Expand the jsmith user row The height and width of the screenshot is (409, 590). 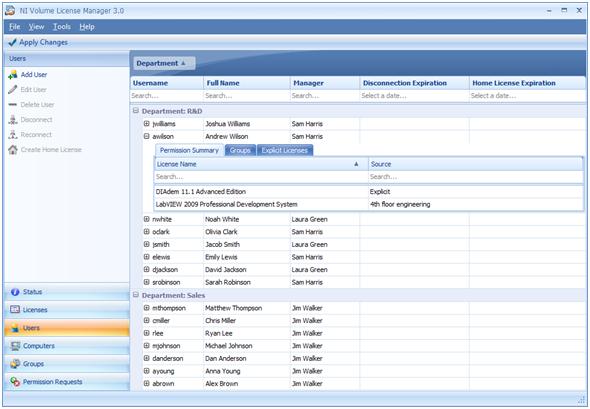[x=147, y=244]
